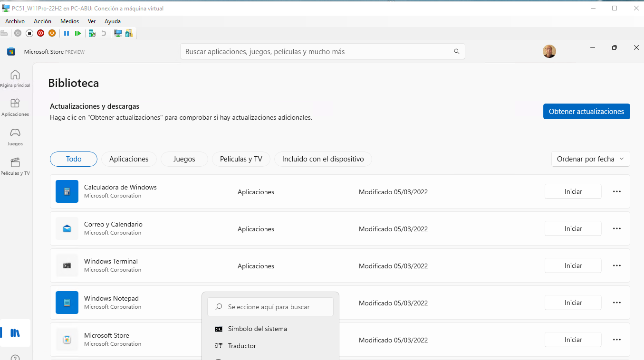Launch Windows Terminal with Iniciar
This screenshot has width=644, height=360.
click(573, 265)
